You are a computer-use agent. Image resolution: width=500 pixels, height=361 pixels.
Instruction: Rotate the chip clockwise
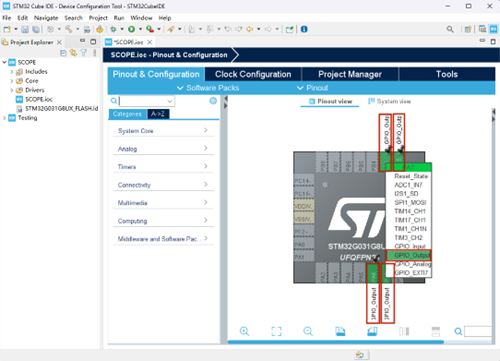pyautogui.click(x=340, y=331)
